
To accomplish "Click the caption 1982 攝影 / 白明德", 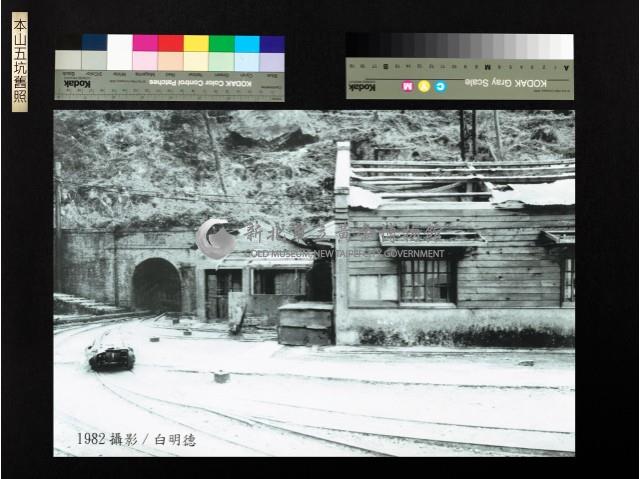I will (x=136, y=439).
